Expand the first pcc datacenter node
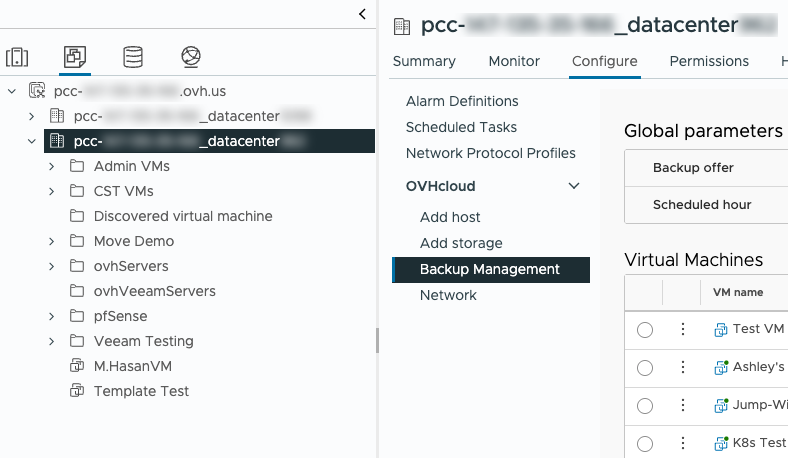Image resolution: width=788 pixels, height=458 pixels. click(x=32, y=116)
